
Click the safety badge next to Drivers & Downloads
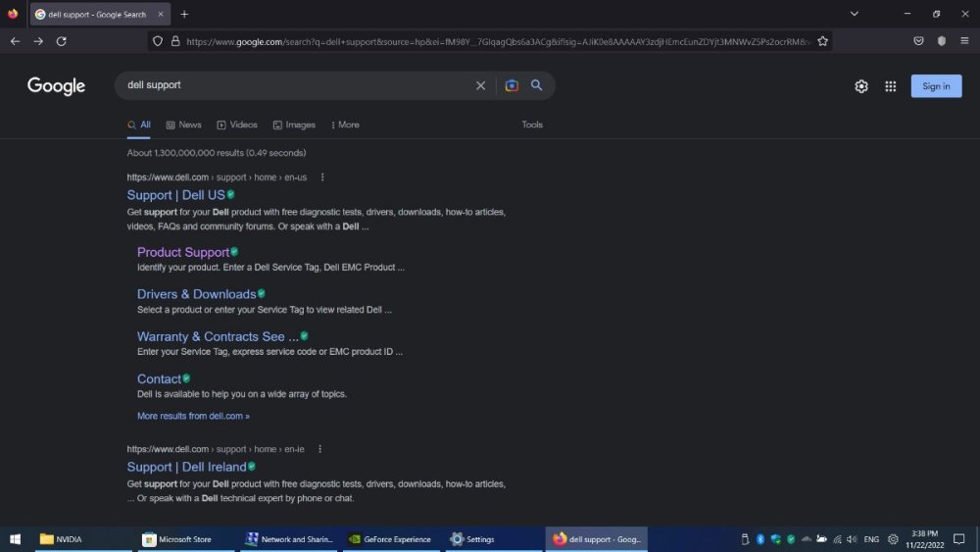(x=262, y=293)
